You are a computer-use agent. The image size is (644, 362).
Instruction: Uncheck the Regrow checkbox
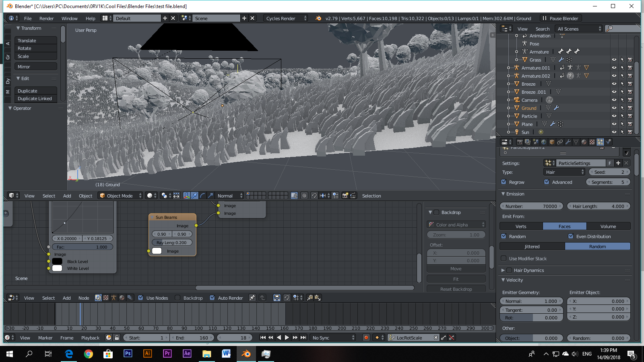pyautogui.click(x=504, y=182)
